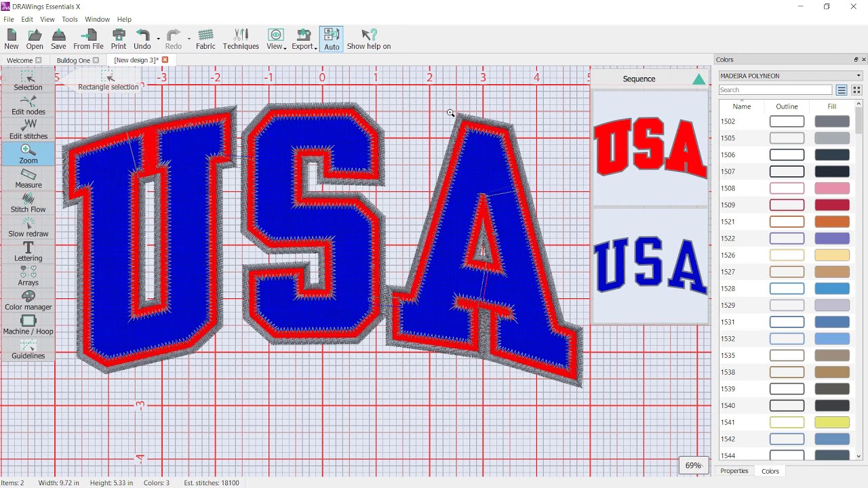
Task: Click the Fill column header
Action: pos(831,106)
